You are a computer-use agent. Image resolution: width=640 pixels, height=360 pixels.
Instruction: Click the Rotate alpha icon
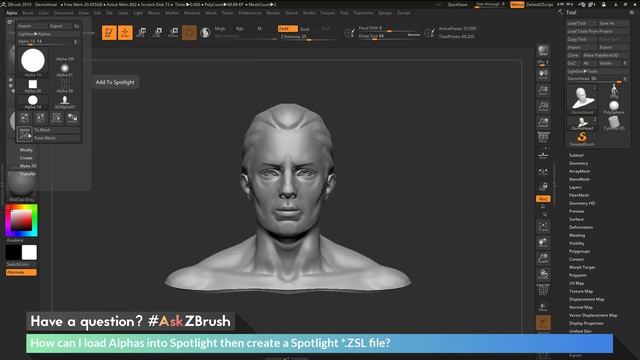(56, 118)
